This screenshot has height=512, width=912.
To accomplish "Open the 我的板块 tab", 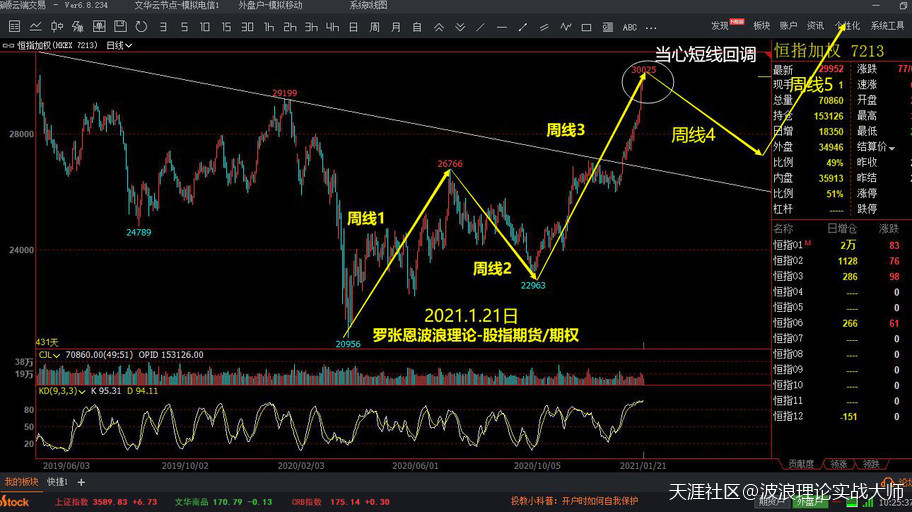I will click(x=22, y=482).
